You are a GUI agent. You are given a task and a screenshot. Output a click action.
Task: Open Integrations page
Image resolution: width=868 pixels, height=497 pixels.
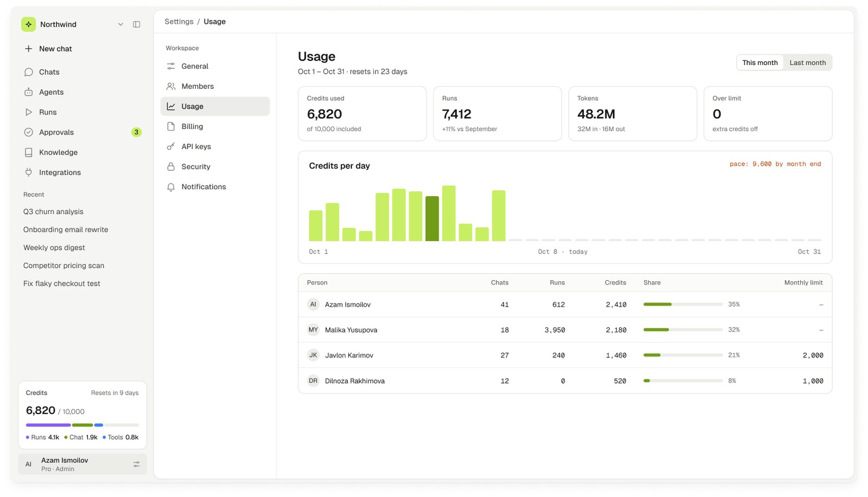(x=82, y=172)
